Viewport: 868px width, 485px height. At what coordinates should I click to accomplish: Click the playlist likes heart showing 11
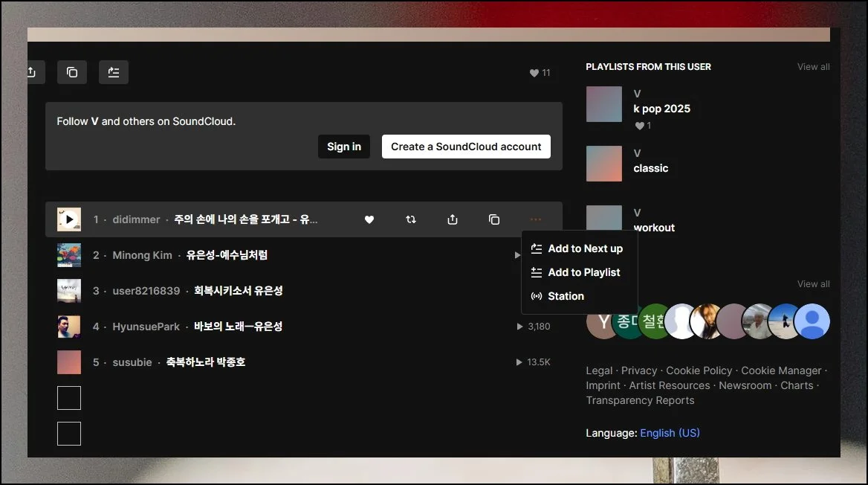(x=540, y=73)
